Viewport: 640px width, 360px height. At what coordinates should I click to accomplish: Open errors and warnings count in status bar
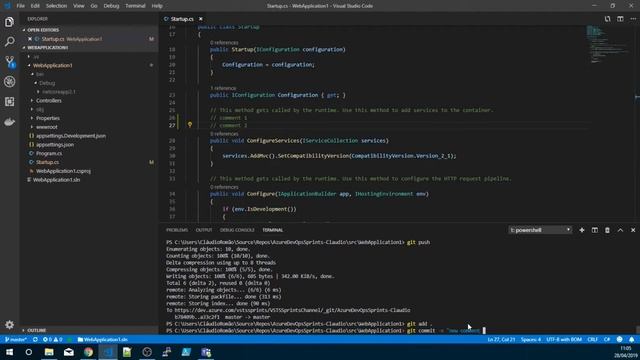tap(53, 339)
